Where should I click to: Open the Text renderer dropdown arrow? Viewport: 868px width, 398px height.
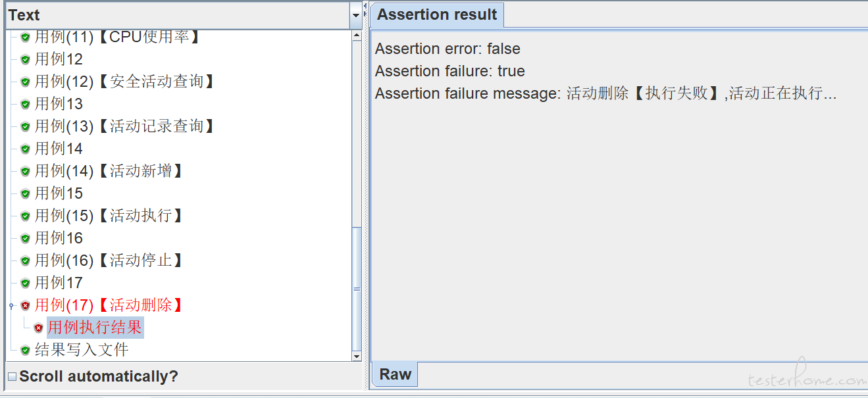point(356,15)
